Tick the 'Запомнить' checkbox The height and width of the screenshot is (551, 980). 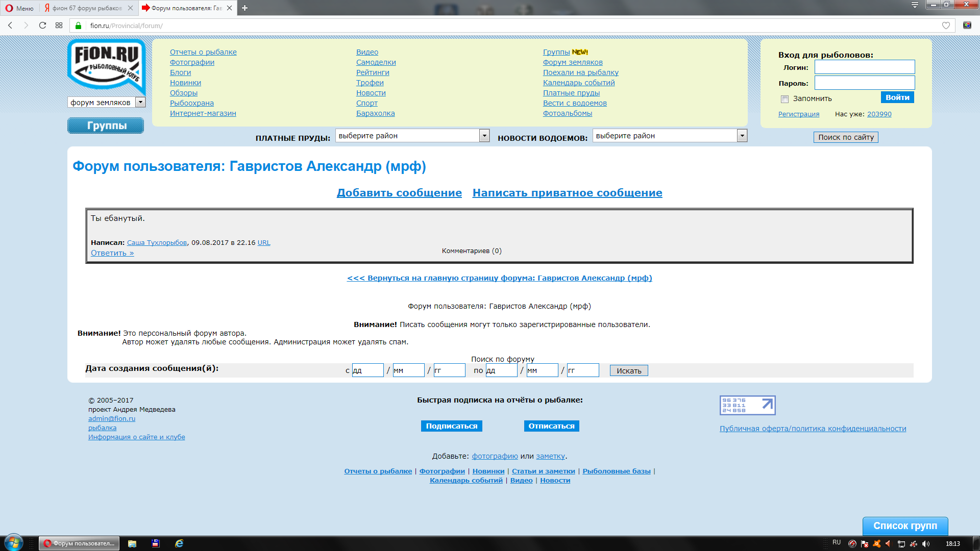[x=785, y=99]
